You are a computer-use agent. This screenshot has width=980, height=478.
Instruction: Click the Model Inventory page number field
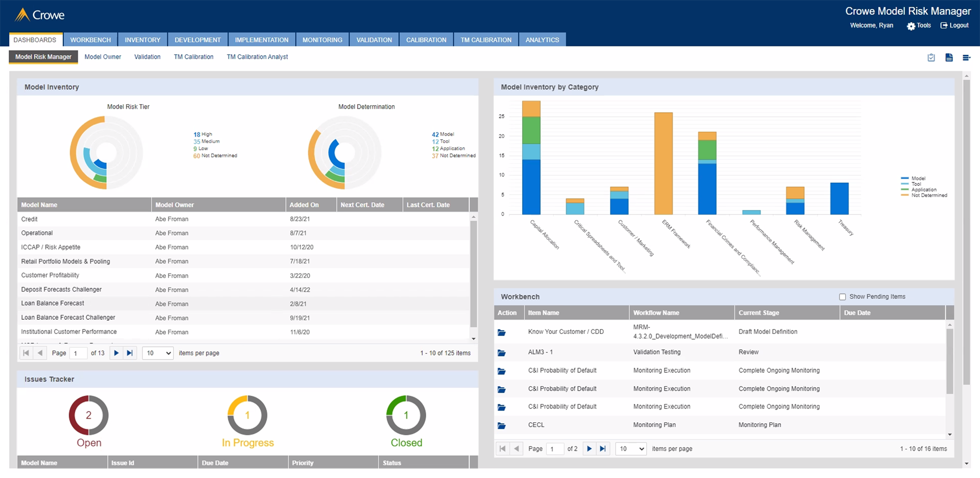pos(78,353)
